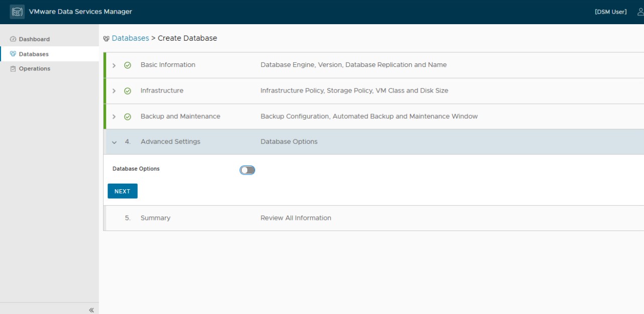Screen dimensions: 644x314
Task: Click the NEXT button
Action: [x=122, y=191]
